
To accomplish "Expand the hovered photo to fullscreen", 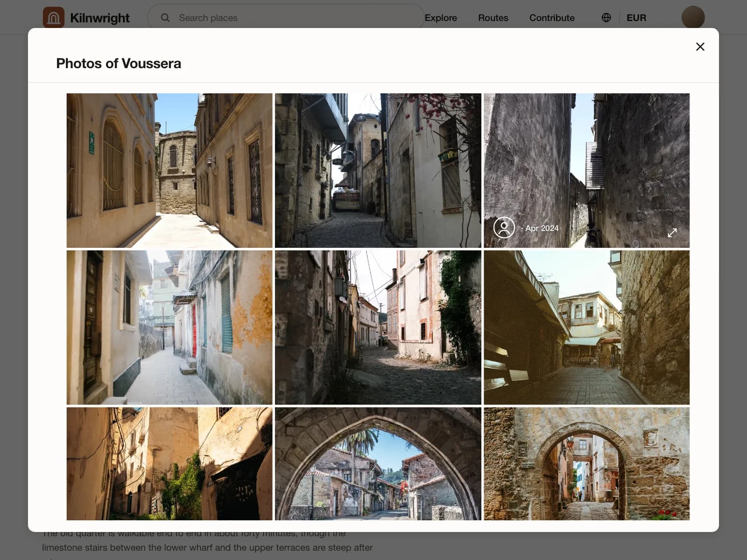I will click(x=672, y=232).
